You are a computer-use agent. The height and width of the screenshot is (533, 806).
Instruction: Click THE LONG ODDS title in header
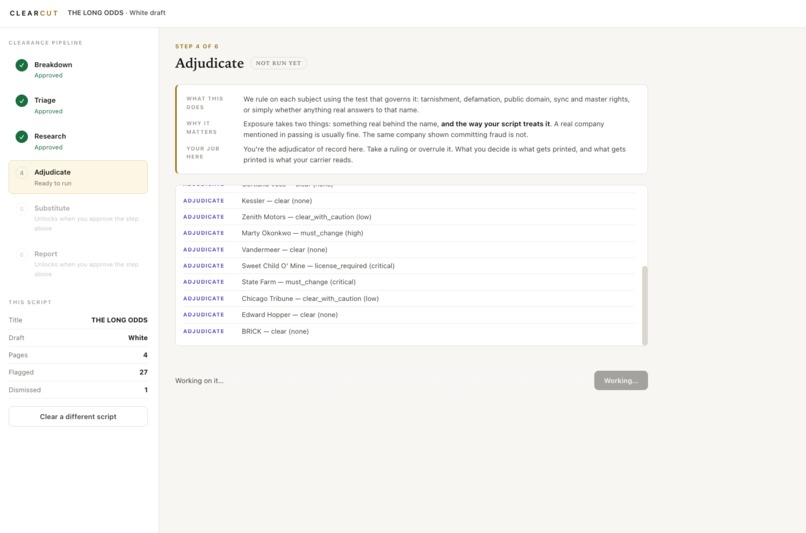[x=96, y=13]
